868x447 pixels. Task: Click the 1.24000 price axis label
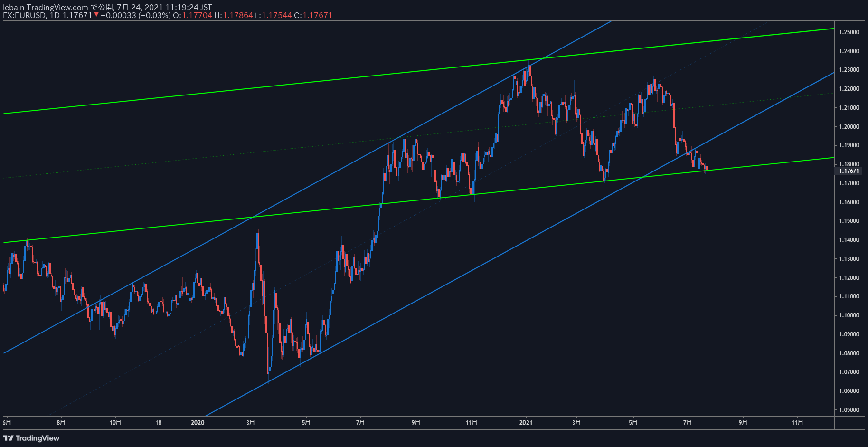coord(849,51)
